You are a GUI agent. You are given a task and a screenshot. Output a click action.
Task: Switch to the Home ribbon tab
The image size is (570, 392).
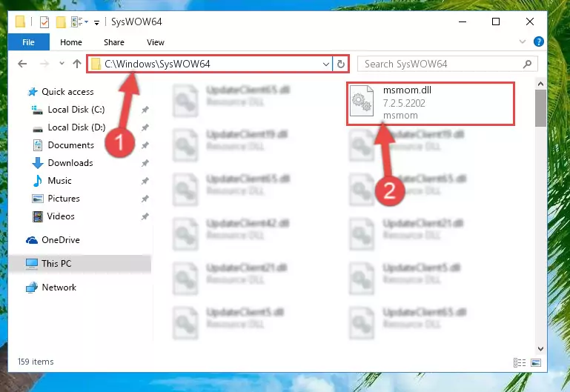[x=71, y=42]
